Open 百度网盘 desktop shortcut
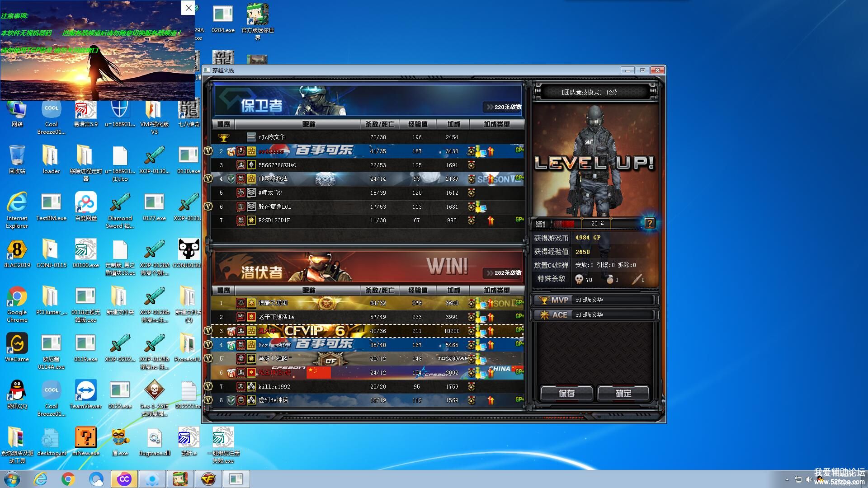 86,206
